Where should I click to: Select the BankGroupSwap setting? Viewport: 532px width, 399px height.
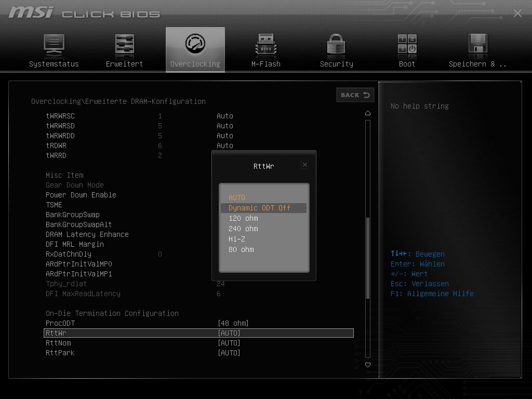pos(73,215)
